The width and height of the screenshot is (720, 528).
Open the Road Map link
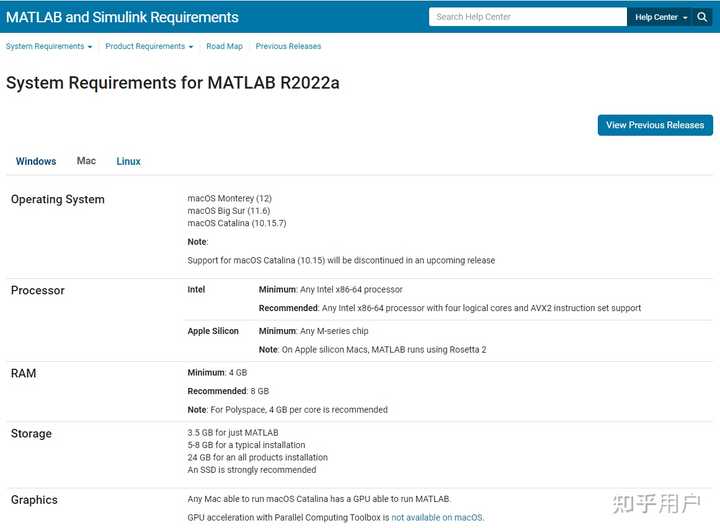(x=225, y=46)
